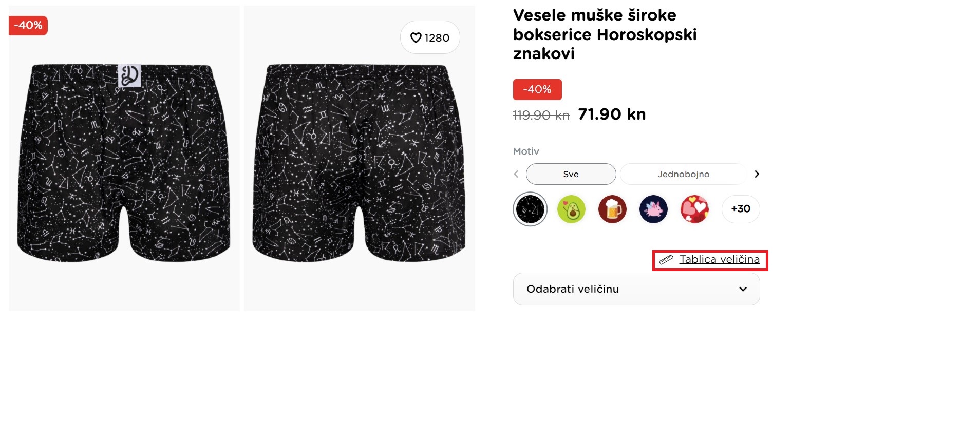Image resolution: width=980 pixels, height=422 pixels.
Task: Choose the beer mug motif swatch
Action: (x=612, y=209)
